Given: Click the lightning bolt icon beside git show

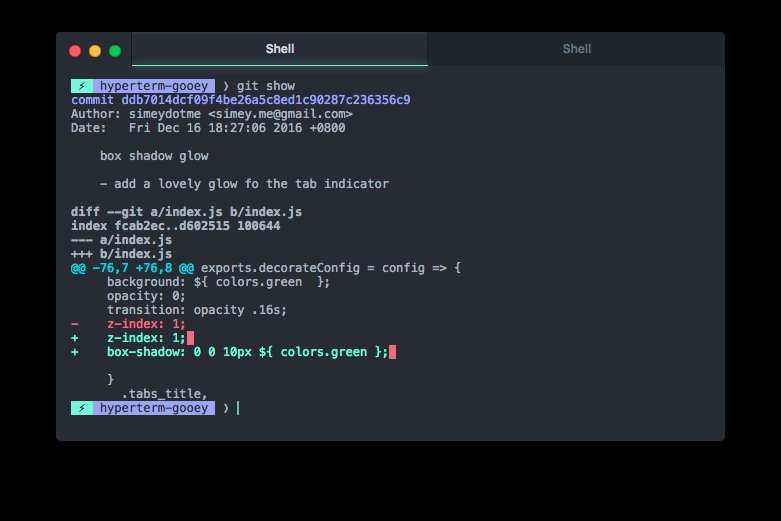Looking at the screenshot, I should click(x=82, y=86).
